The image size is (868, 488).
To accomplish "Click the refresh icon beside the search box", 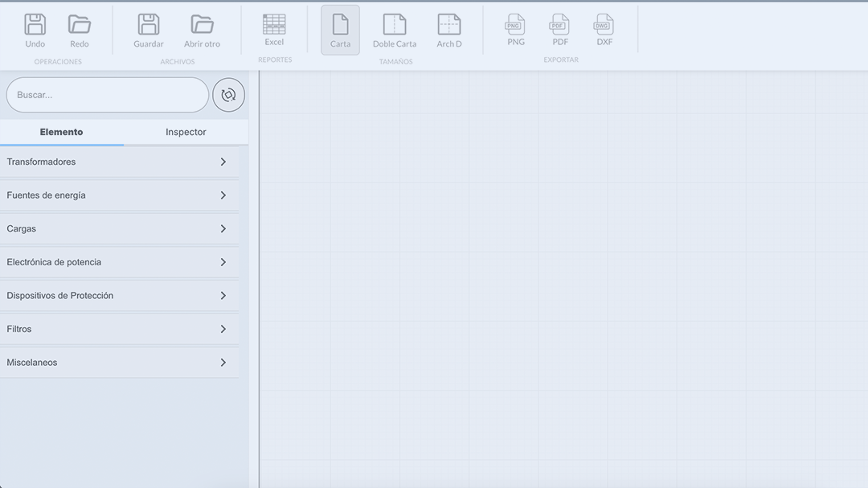I will pyautogui.click(x=228, y=95).
